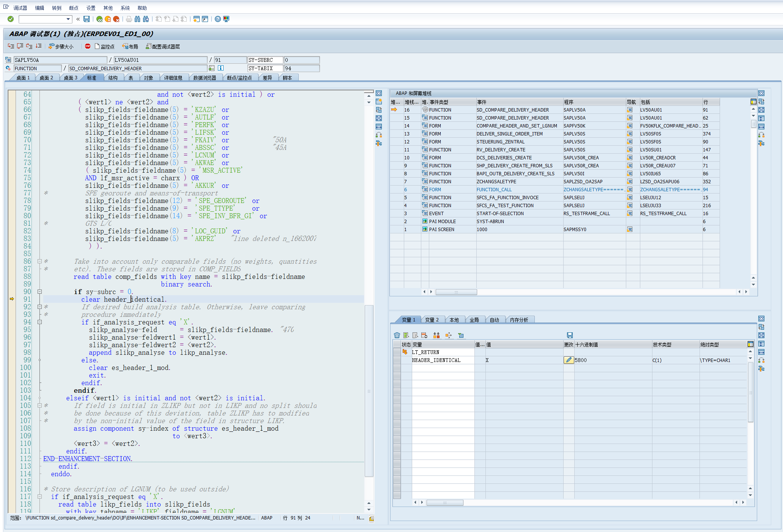
Task: Click the Continue (run to breakpoint) icon
Action: (39, 46)
